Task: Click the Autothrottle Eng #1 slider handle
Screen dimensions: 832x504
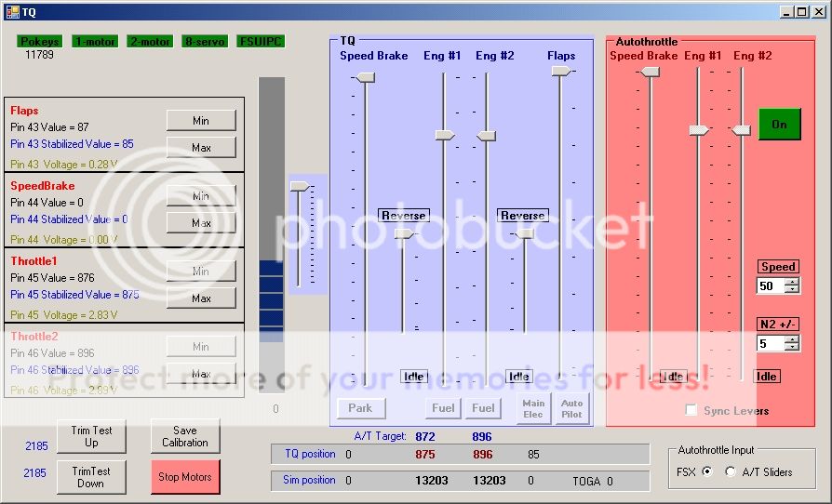Action: [698, 130]
